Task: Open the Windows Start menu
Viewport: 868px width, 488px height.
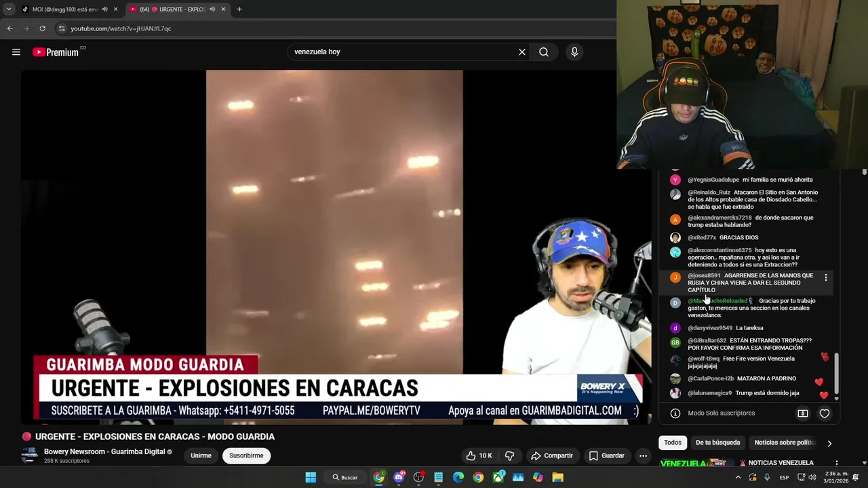Action: pos(311,477)
